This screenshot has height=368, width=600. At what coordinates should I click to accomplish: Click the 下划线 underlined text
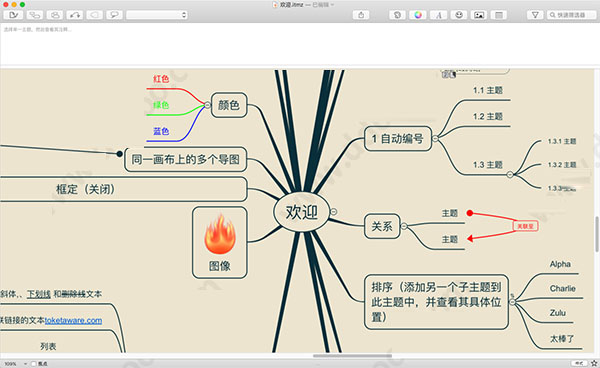pyautogui.click(x=39, y=294)
